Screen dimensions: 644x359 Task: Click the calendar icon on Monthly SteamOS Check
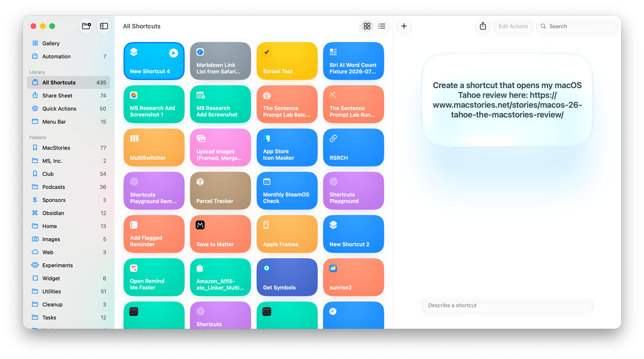click(267, 182)
